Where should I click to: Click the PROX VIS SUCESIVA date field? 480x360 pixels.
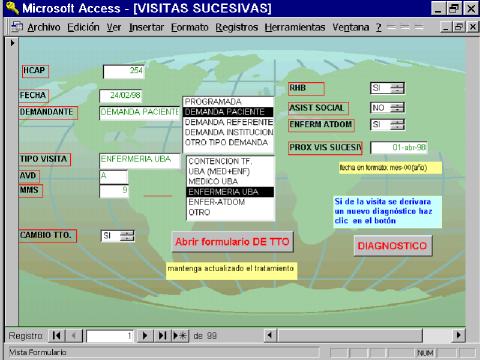coord(399,147)
